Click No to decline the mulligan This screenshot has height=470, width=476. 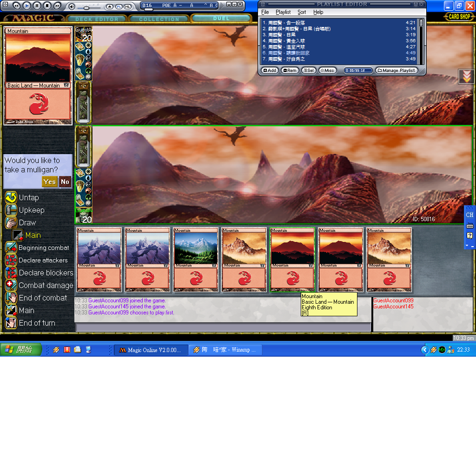[x=65, y=182]
